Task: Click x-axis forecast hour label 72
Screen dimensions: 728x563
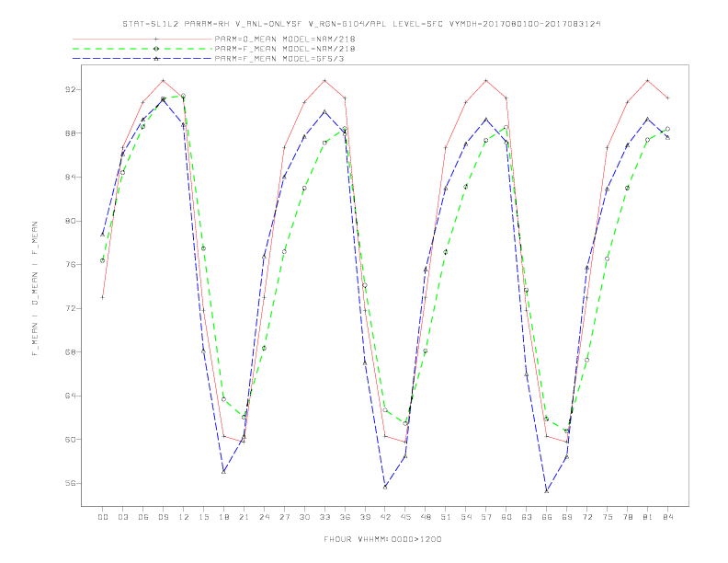Action: (x=587, y=517)
